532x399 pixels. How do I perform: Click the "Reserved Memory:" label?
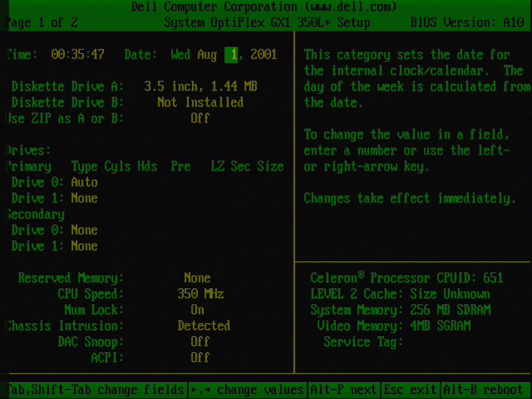[71, 278]
